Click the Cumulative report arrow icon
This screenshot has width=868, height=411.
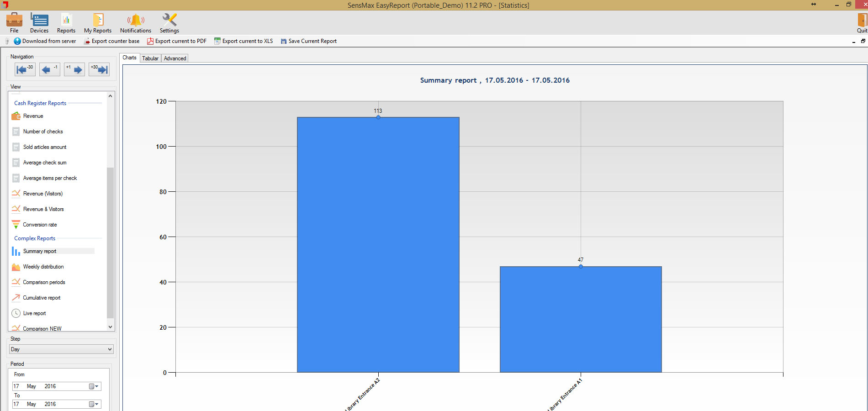click(16, 298)
